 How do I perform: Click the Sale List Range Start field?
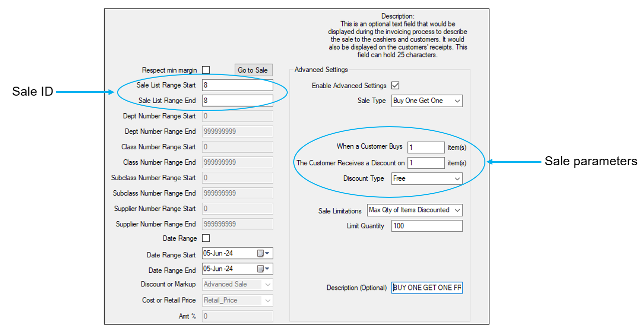(237, 85)
